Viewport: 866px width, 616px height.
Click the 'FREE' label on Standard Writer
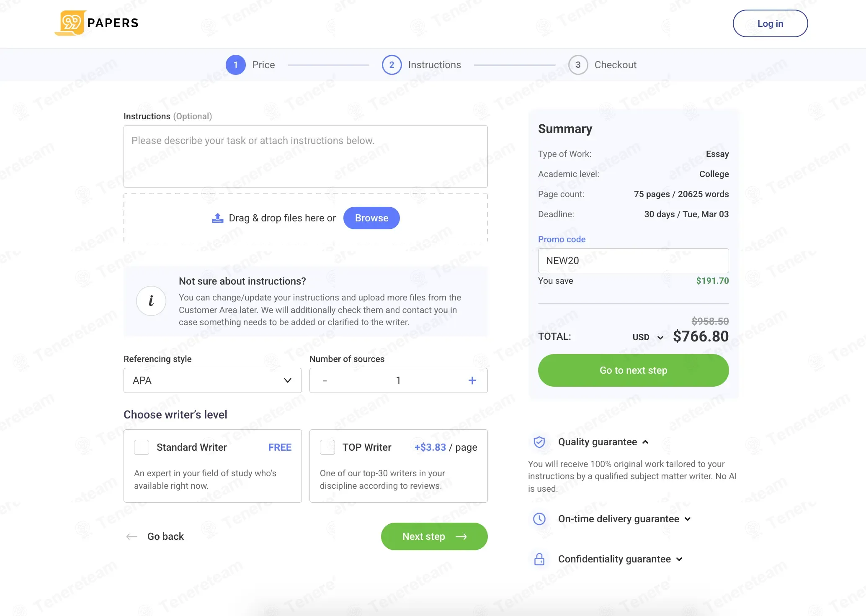click(x=280, y=447)
